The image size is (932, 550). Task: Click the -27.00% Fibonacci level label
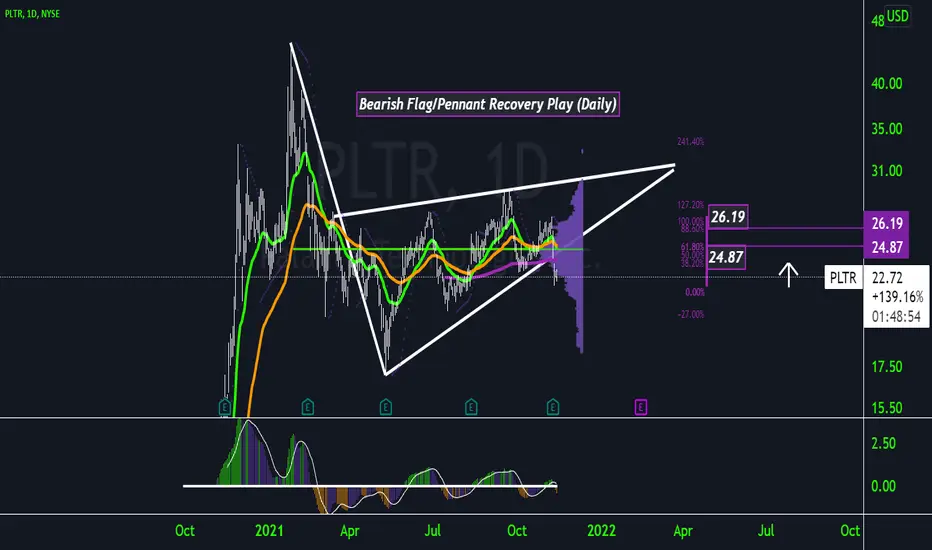tap(691, 314)
